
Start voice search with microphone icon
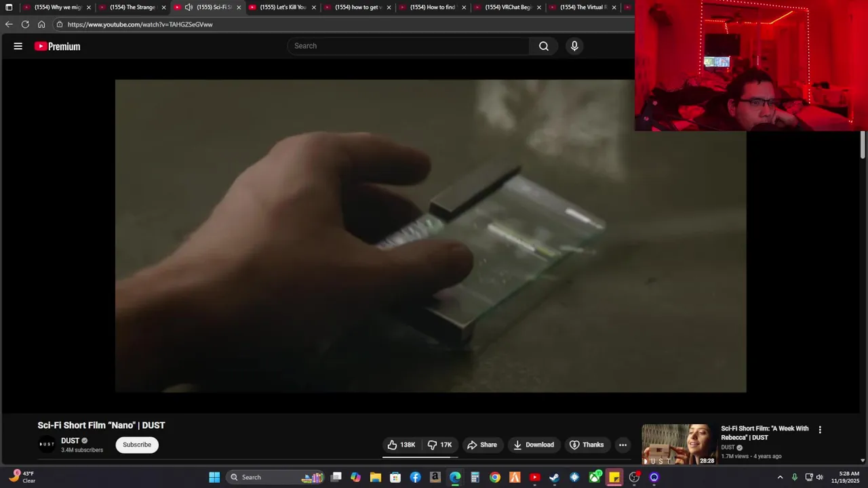(x=574, y=46)
